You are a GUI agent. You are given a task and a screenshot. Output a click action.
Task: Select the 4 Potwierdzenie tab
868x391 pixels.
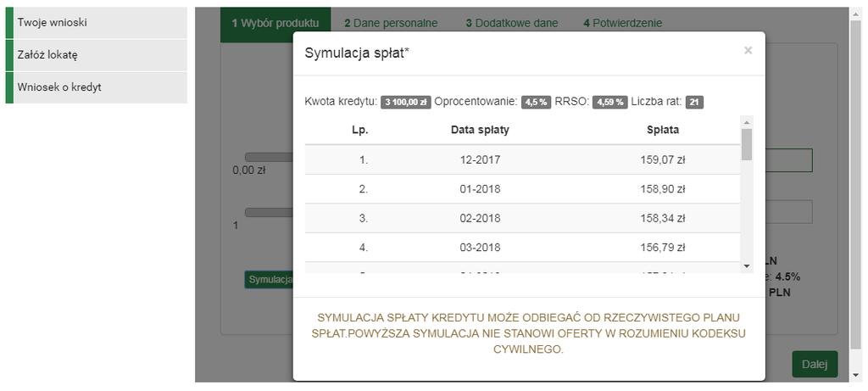622,23
